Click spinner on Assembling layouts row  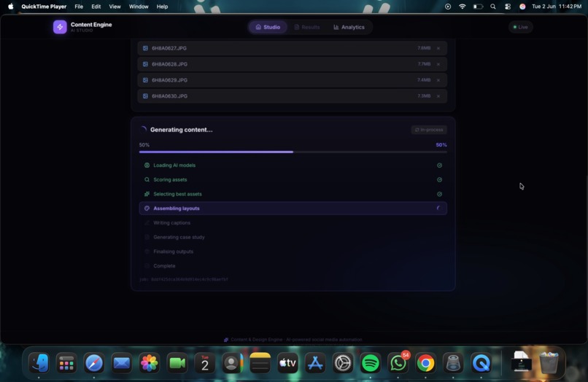click(438, 208)
